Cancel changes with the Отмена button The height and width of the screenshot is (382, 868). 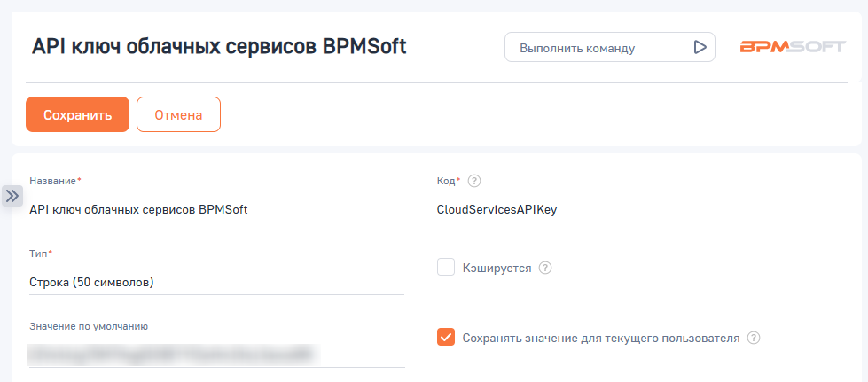pos(178,114)
